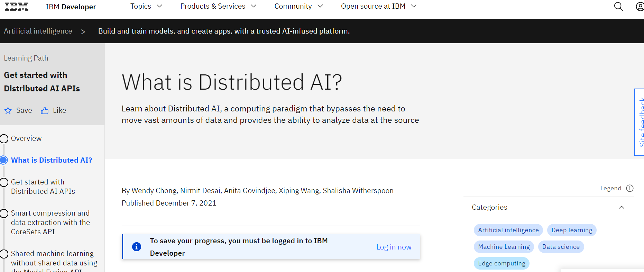Click the Like label in sidebar
The height and width of the screenshot is (272, 644).
pos(59,110)
